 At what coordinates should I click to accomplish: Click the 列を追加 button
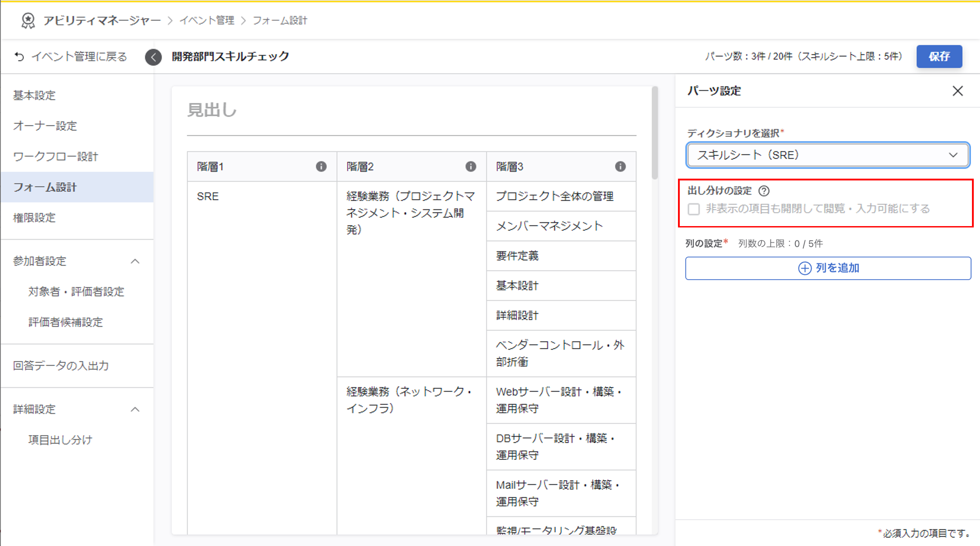pyautogui.click(x=828, y=268)
